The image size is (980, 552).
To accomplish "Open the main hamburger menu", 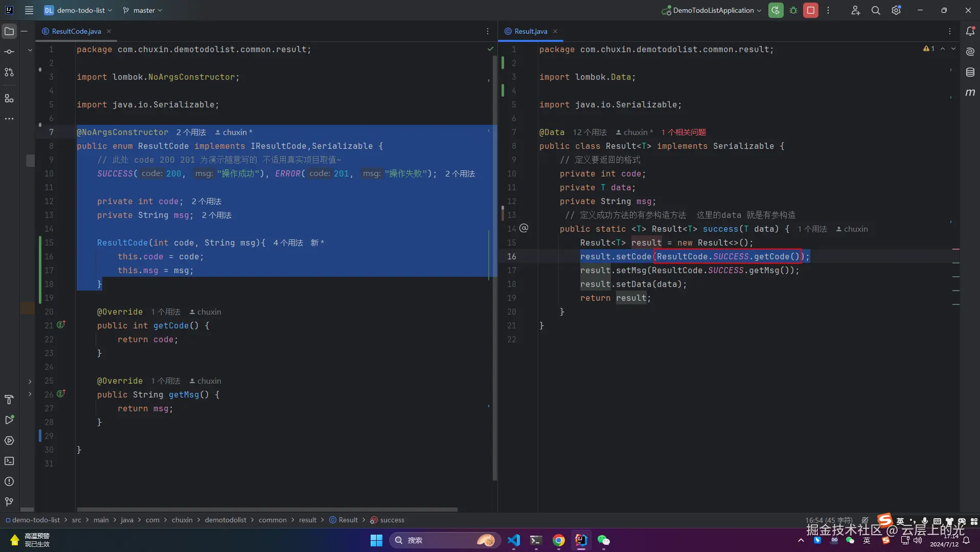I will (29, 10).
